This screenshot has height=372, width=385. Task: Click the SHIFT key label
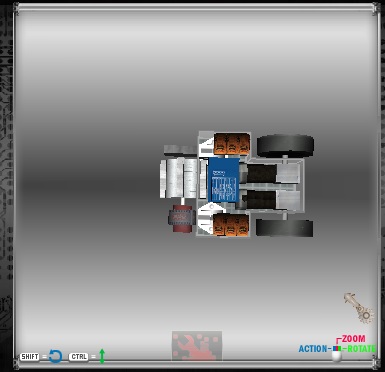[30, 357]
